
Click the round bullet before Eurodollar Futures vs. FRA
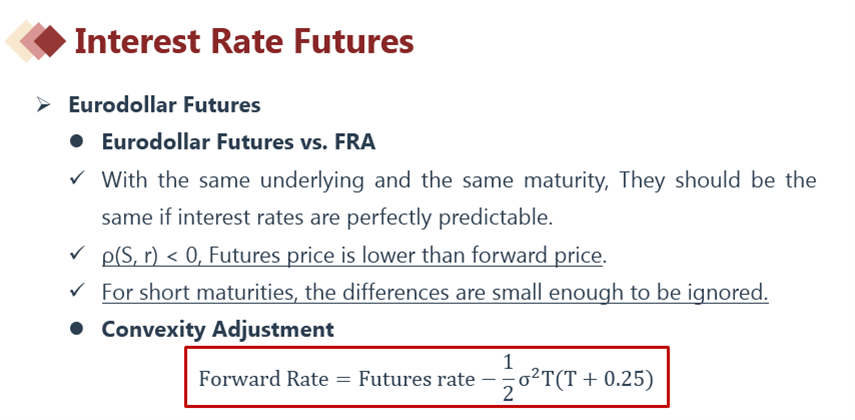(x=77, y=142)
